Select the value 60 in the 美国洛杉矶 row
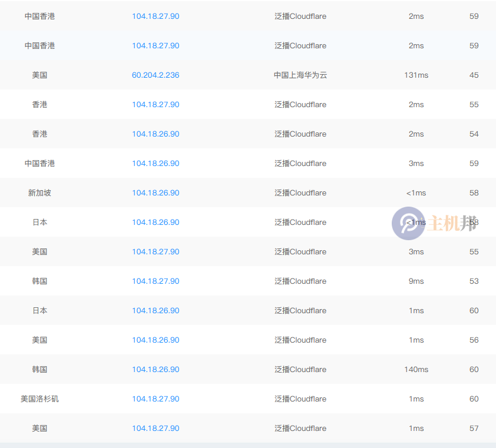 click(x=474, y=399)
